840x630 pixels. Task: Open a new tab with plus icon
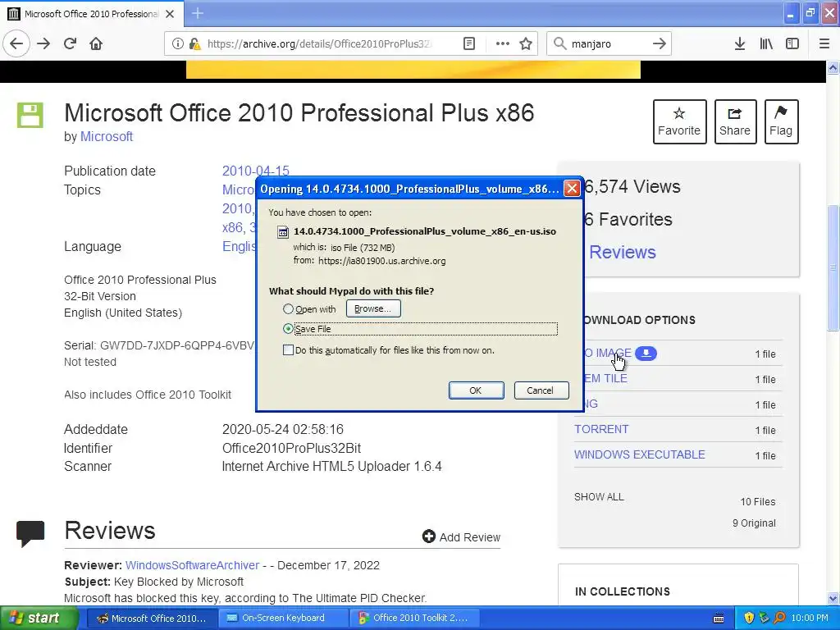pos(197,13)
